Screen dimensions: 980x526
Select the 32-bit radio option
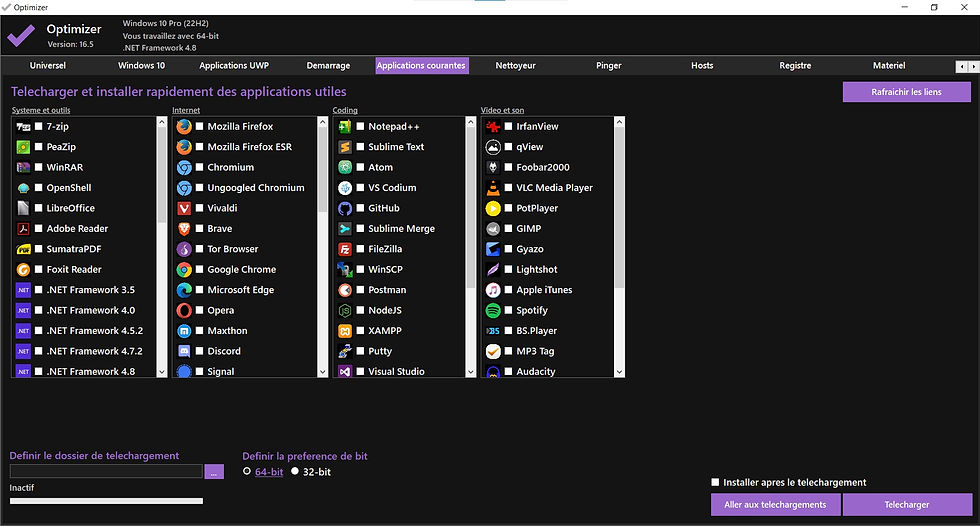point(295,472)
